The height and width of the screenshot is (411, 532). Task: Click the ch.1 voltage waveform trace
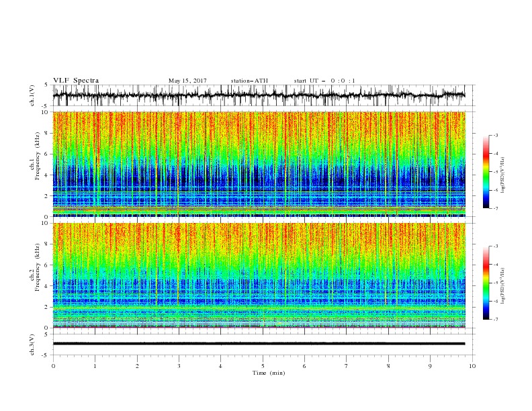(x=259, y=95)
